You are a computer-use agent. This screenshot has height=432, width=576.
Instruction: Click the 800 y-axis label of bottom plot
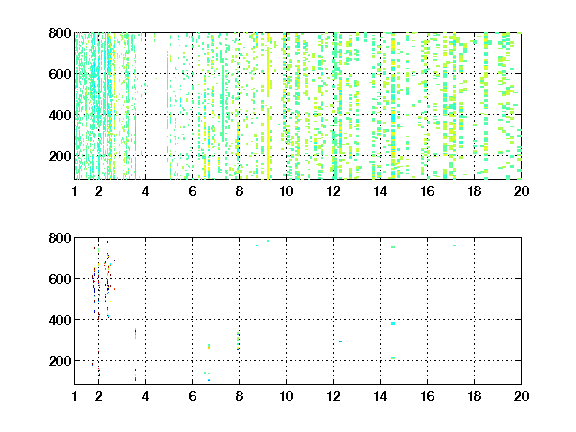60,238
